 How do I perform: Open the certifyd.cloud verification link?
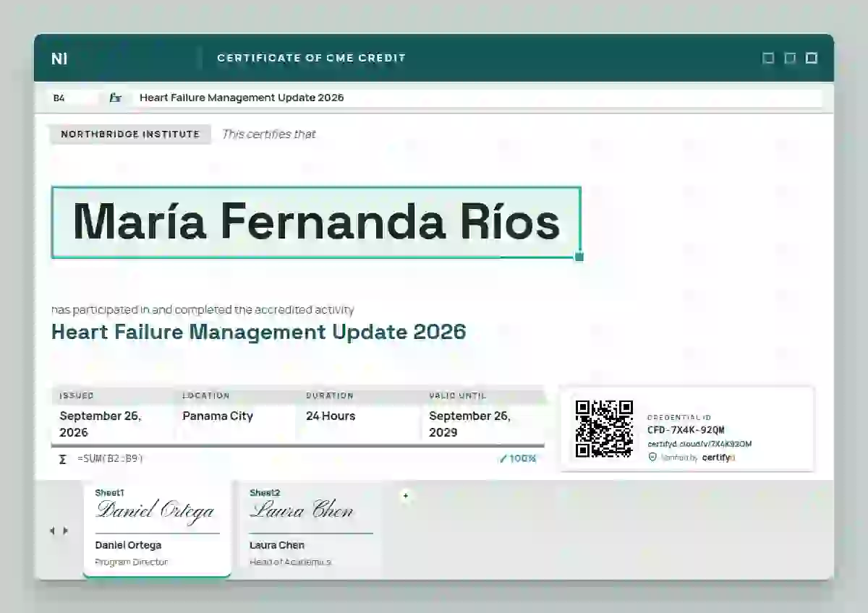699,444
